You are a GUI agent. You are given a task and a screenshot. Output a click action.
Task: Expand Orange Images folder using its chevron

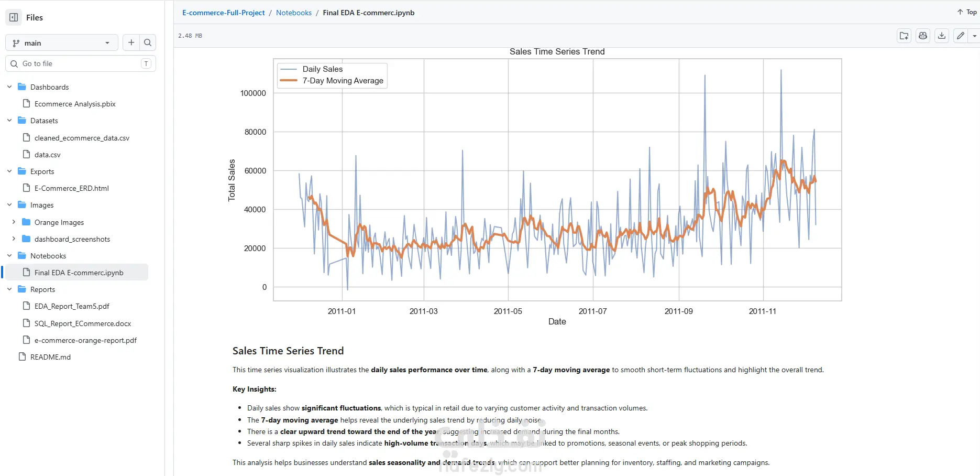(14, 222)
